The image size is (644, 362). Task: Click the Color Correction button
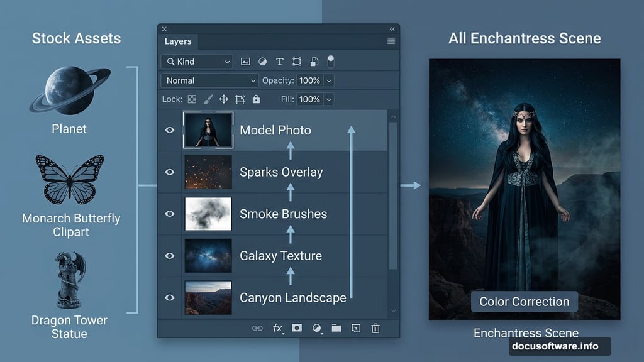pyautogui.click(x=524, y=302)
